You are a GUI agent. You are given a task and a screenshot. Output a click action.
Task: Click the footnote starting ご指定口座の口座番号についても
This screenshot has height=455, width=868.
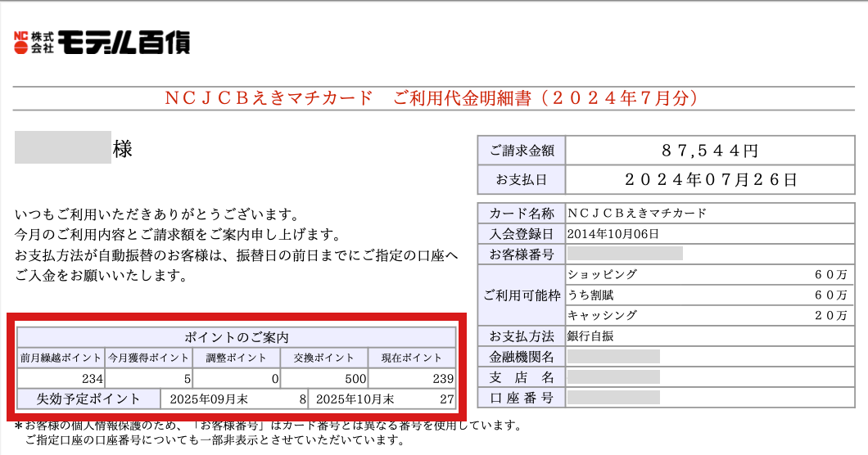pyautogui.click(x=215, y=440)
